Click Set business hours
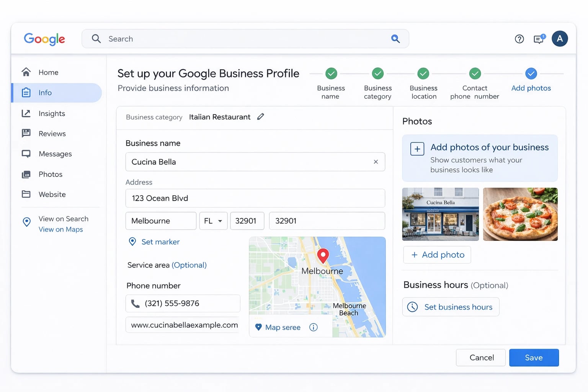The width and height of the screenshot is (588, 392). pyautogui.click(x=450, y=307)
